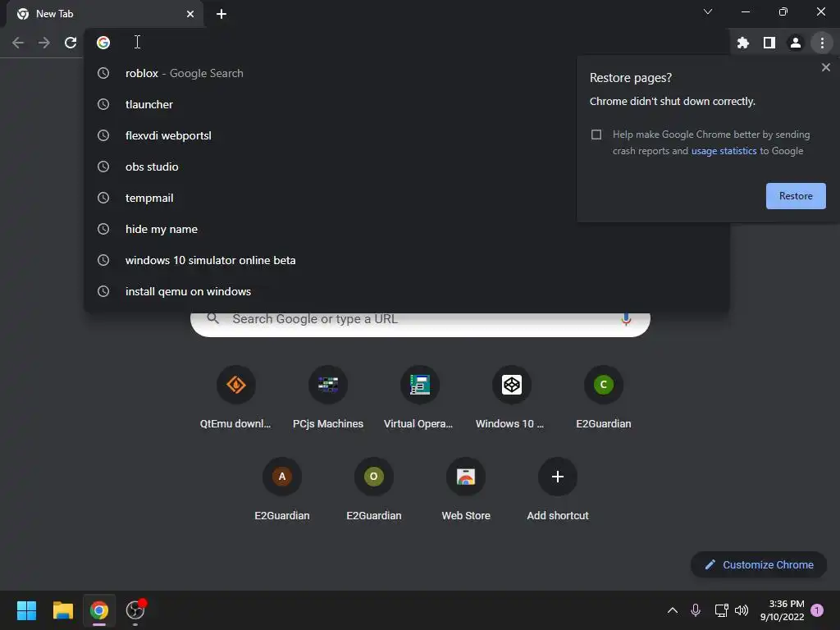
Task: Open File Explorer from the taskbar
Action: [62, 610]
